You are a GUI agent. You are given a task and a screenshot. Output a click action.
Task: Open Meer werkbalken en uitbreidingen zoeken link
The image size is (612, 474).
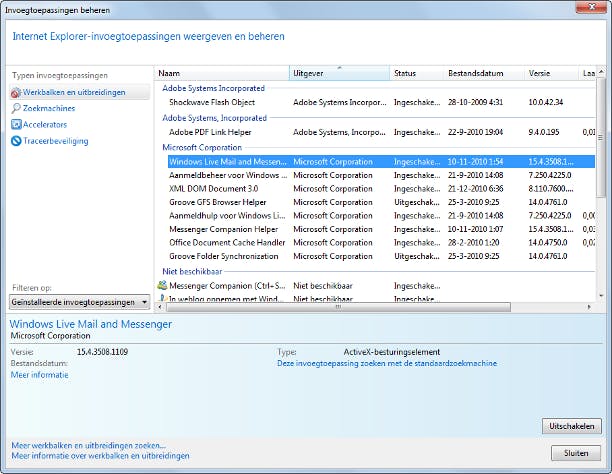(x=89, y=445)
